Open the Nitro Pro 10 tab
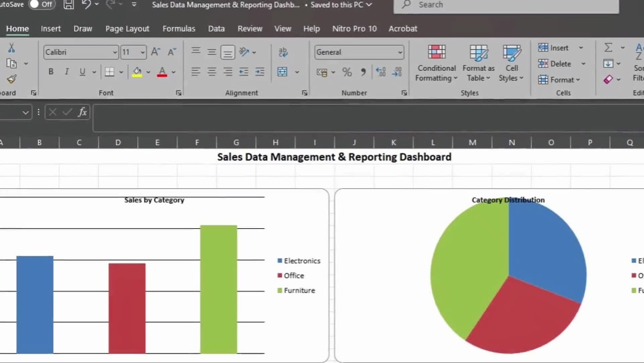Viewport: 644px width, 363px height. coord(354,29)
